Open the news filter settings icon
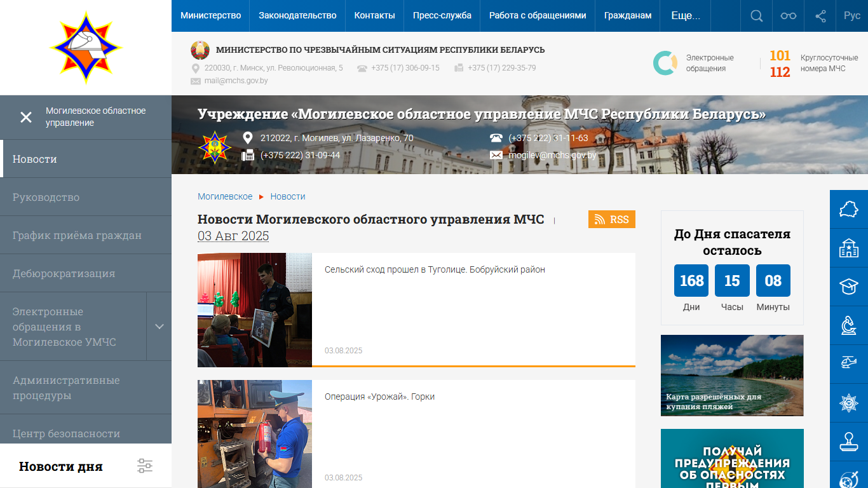 click(x=145, y=466)
